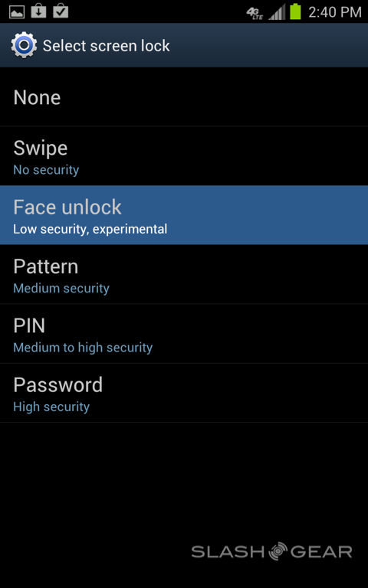This screenshot has height=588, width=368.
Task: Tap the Select screen lock title
Action: coord(107,46)
